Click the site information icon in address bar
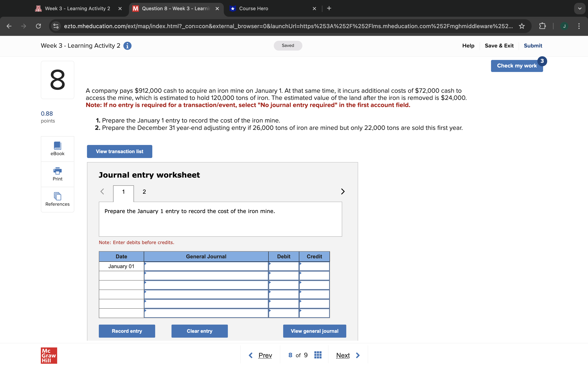This screenshot has height=367, width=588. 56,26
